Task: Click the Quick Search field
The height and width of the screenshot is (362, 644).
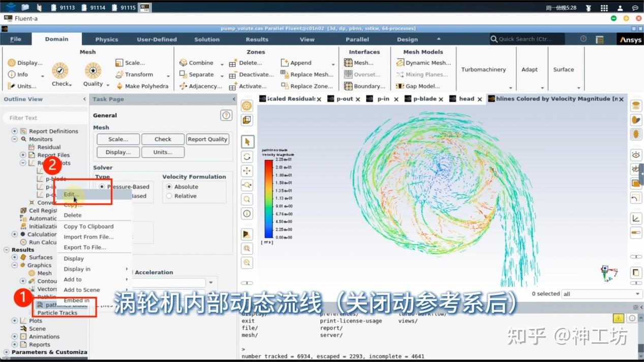Action: pyautogui.click(x=527, y=39)
